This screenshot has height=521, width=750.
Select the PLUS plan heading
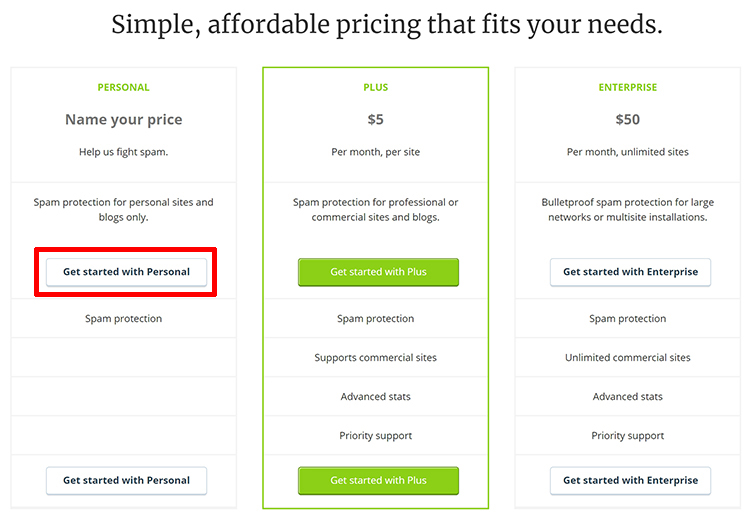[x=375, y=88]
